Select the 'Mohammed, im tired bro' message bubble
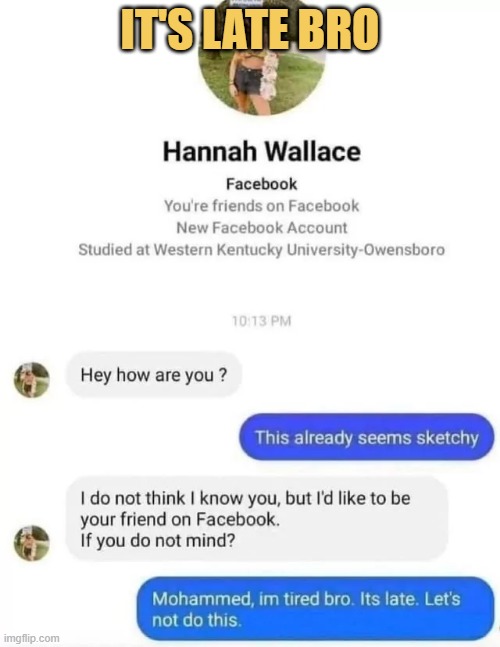Image resolution: width=500 pixels, height=647 pixels. click(316, 609)
